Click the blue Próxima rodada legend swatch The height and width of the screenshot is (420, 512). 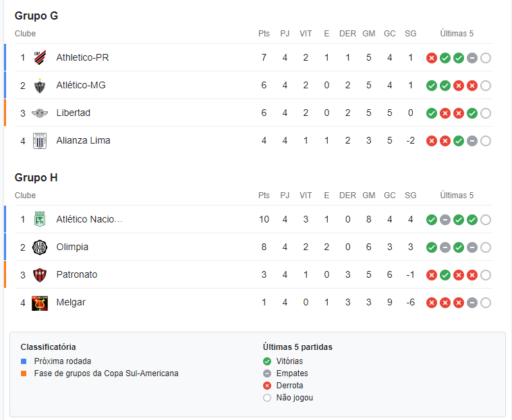(24, 361)
